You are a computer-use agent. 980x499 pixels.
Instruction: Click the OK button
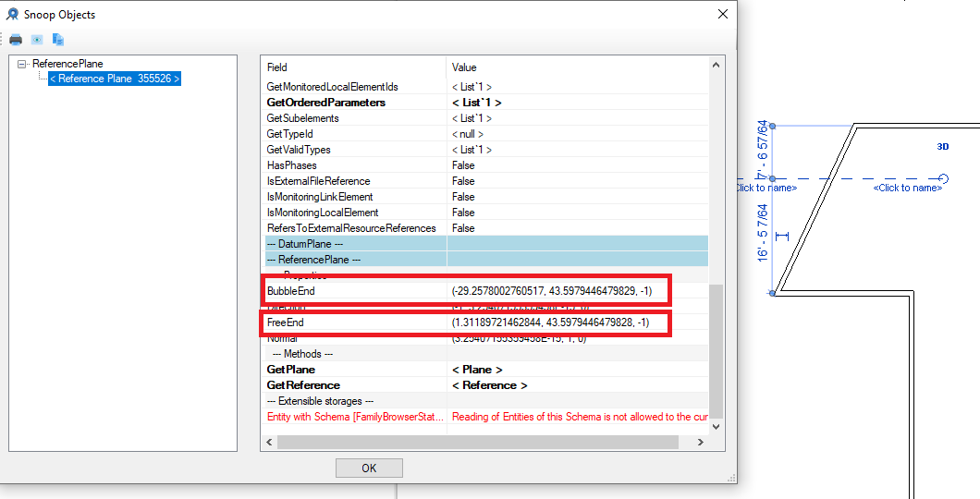coord(369,468)
